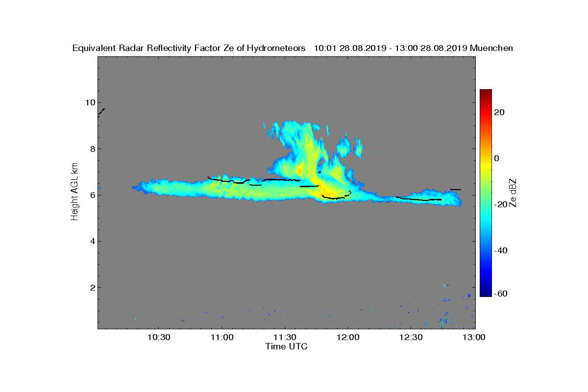The image size is (588, 392).
Task: Click the colorbar value -20
Action: (500, 204)
